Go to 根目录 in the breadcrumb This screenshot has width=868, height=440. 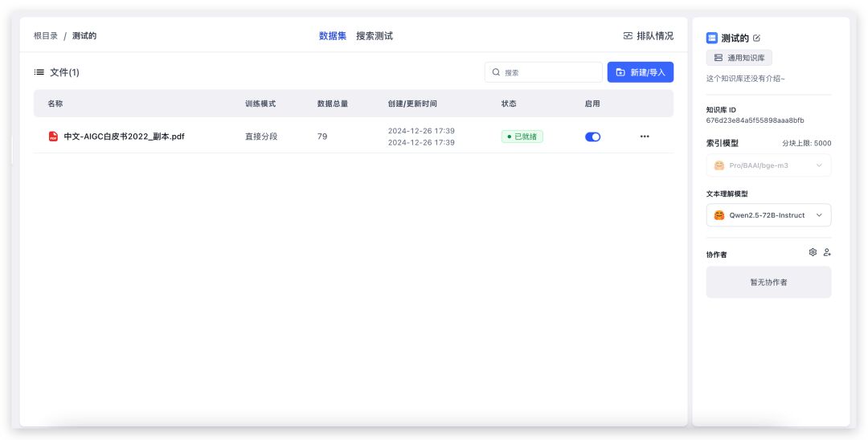pos(46,36)
